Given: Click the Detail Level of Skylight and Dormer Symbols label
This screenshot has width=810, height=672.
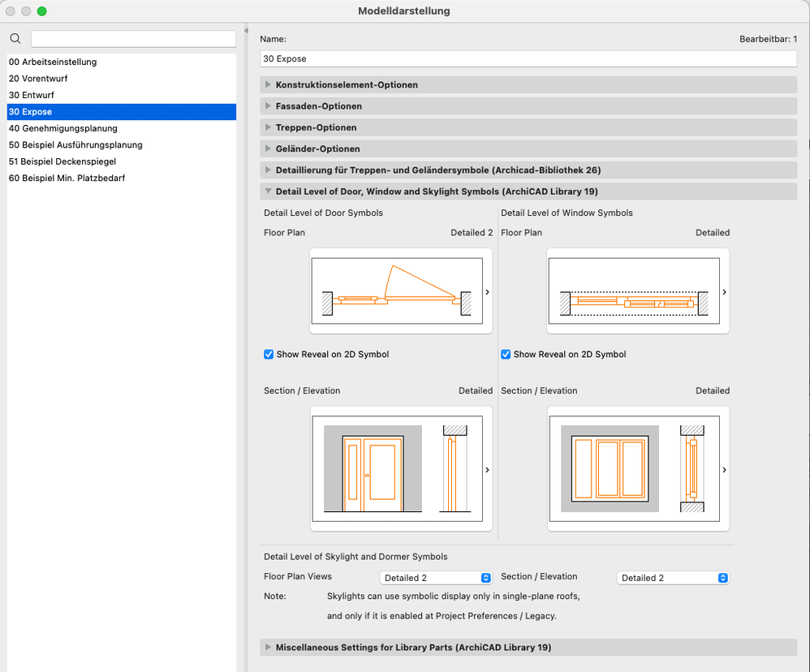Looking at the screenshot, I should tap(355, 557).
